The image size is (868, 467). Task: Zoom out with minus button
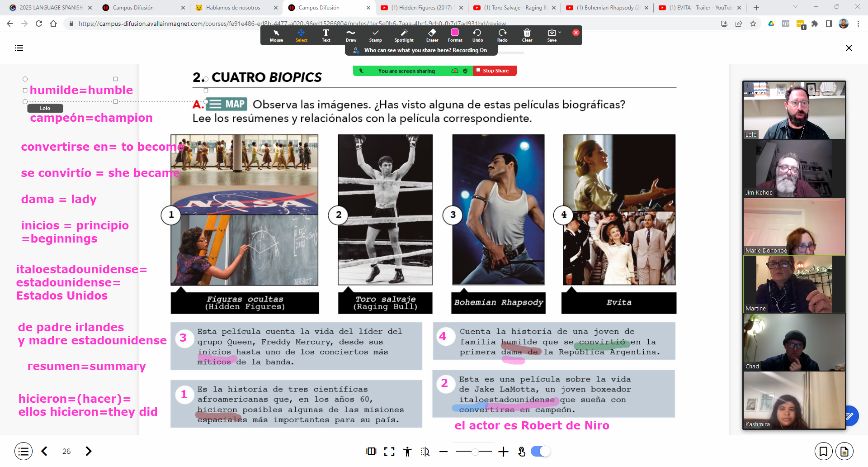(443, 451)
